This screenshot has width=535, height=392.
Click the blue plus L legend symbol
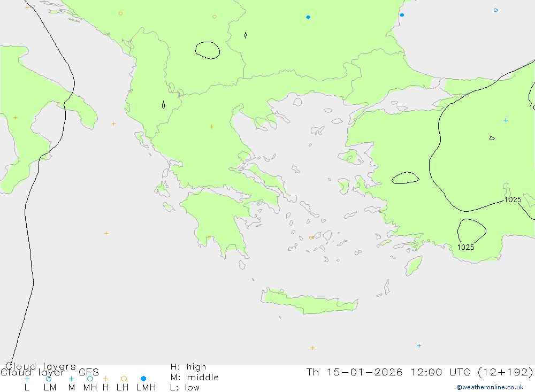click(x=27, y=379)
